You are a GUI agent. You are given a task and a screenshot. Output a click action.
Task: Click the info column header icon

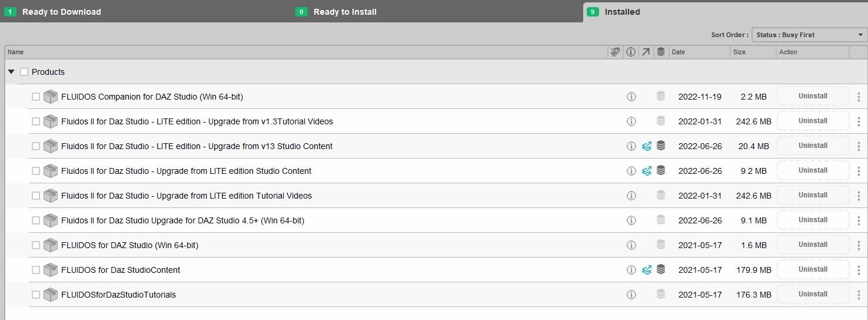(x=630, y=52)
